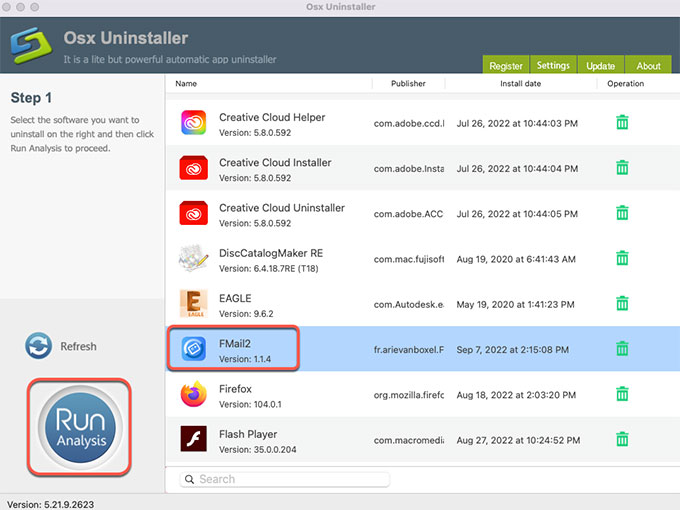Click the trash icon for Flash Player
The image size is (680, 510).
click(622, 439)
